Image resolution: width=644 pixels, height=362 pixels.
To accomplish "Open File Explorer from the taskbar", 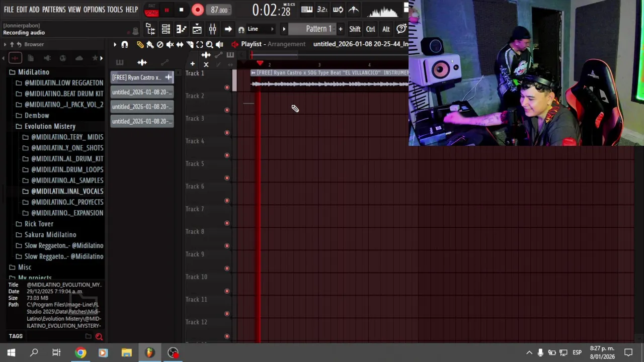I will point(126,353).
